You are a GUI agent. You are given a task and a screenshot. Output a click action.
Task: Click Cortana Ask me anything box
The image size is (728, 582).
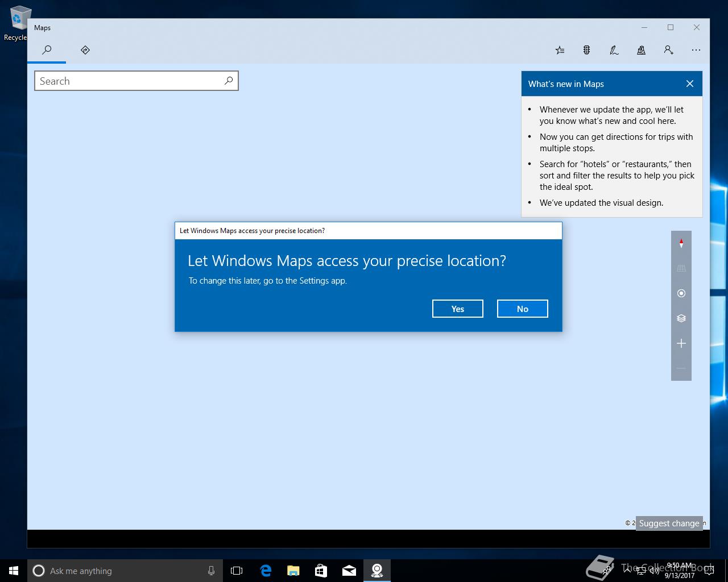click(125, 571)
